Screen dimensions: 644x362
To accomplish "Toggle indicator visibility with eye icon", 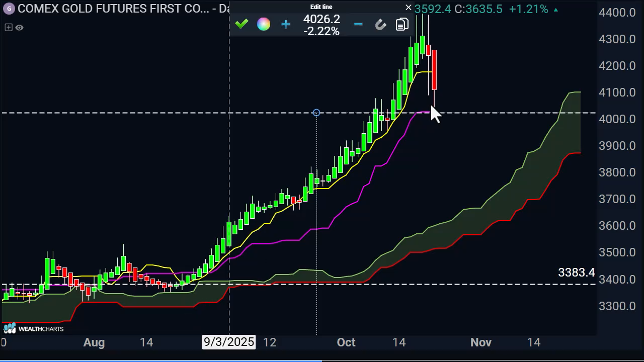I will tap(20, 28).
